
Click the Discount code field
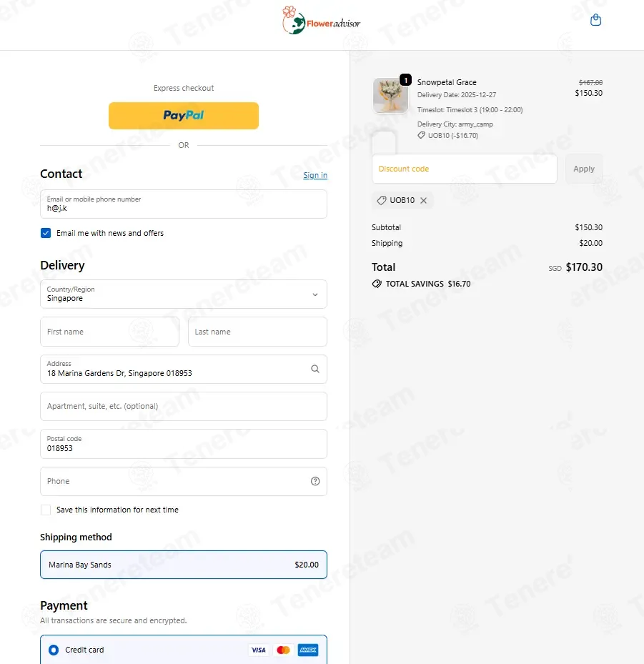(464, 169)
